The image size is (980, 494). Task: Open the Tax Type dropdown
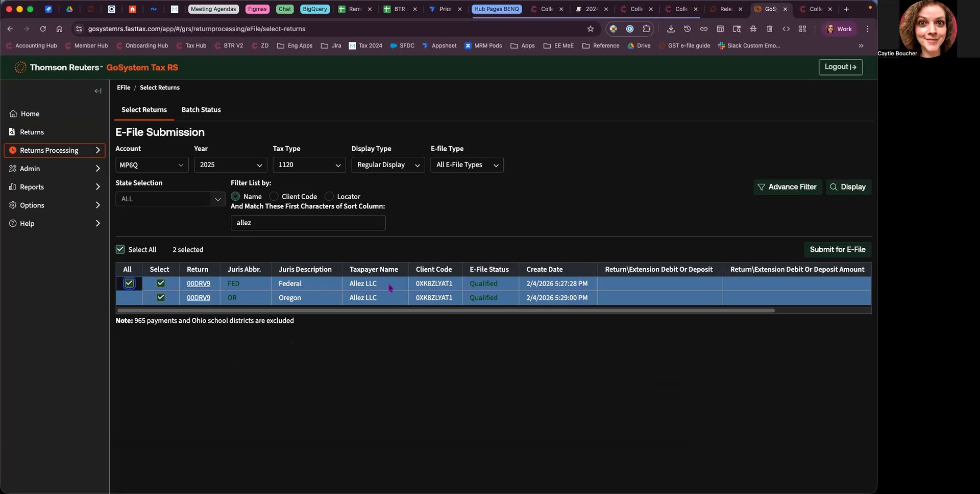pyautogui.click(x=309, y=164)
